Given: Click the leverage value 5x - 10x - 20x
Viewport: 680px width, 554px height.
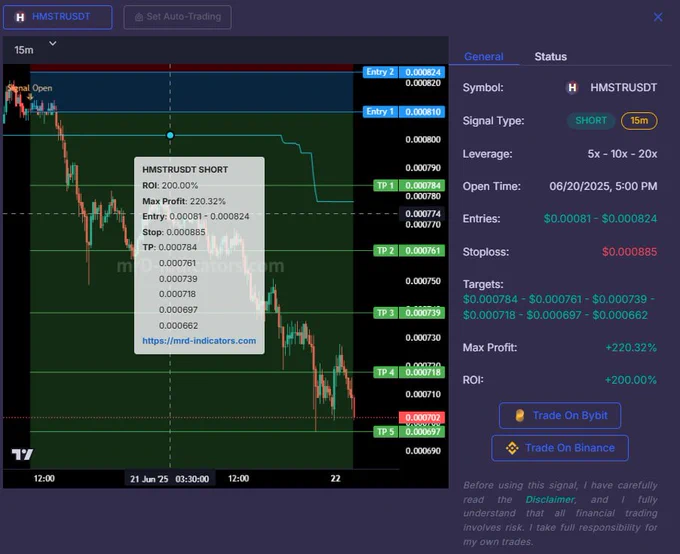Looking at the screenshot, I should [x=622, y=154].
